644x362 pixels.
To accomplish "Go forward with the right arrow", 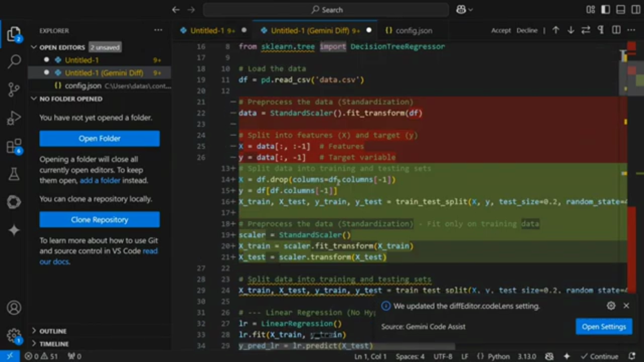I will [x=191, y=10].
